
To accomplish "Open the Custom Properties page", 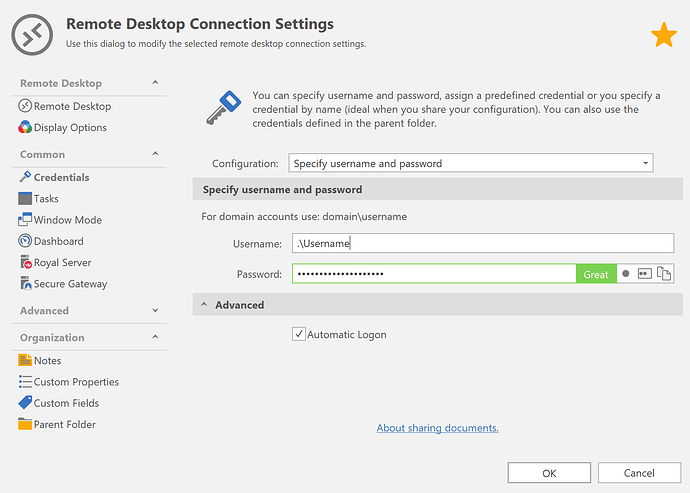I will point(76,382).
